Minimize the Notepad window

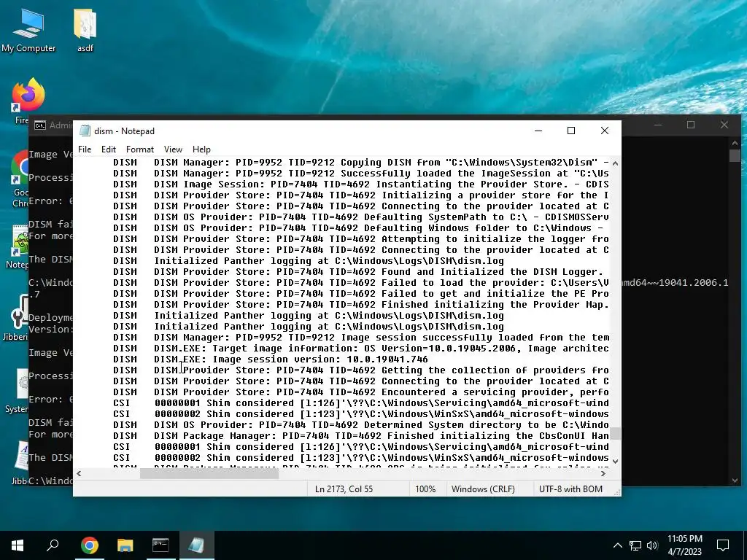[538, 131]
